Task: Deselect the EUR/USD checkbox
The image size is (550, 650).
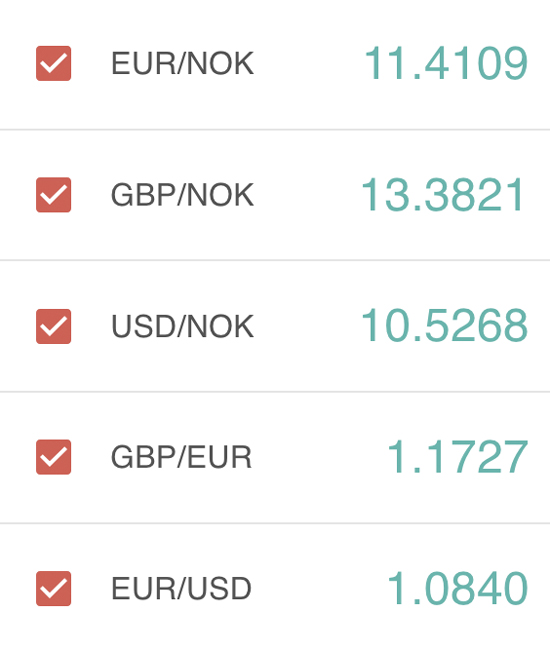Action: coord(53,588)
